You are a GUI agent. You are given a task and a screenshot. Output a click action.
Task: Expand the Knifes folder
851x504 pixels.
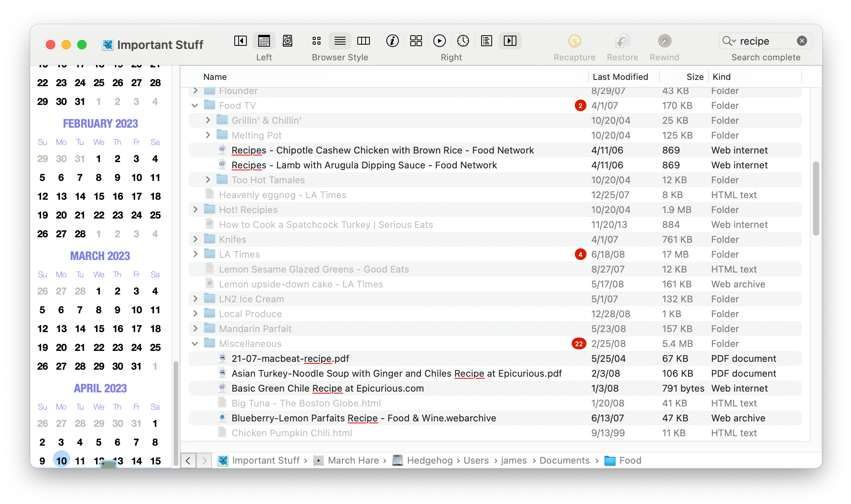click(195, 239)
